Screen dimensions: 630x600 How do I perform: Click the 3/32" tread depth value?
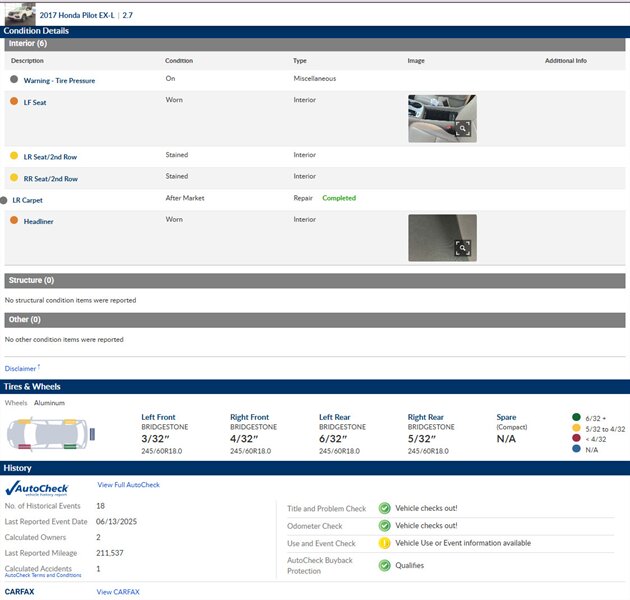tap(155, 439)
